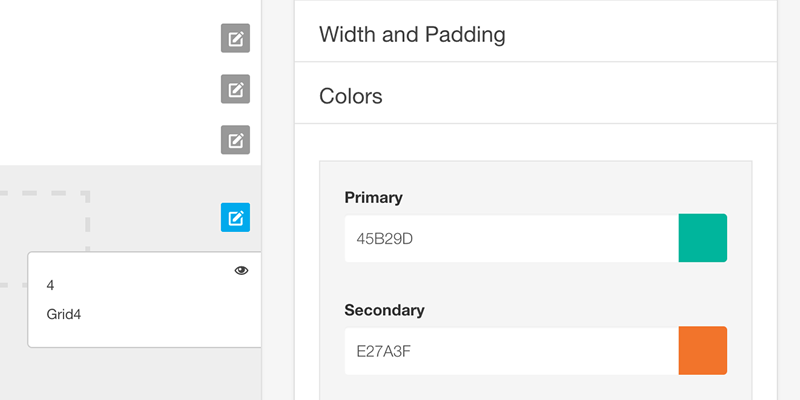Toggle visibility eye on Grid4 card

241,270
